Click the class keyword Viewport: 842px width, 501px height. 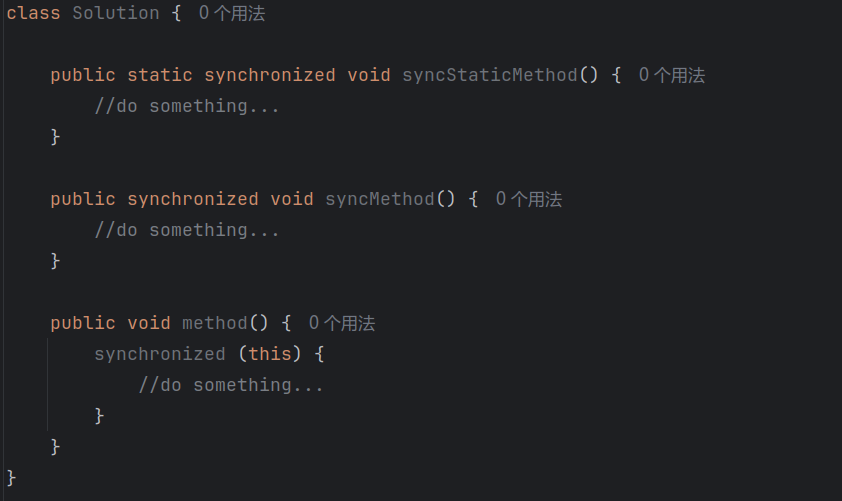(x=34, y=13)
